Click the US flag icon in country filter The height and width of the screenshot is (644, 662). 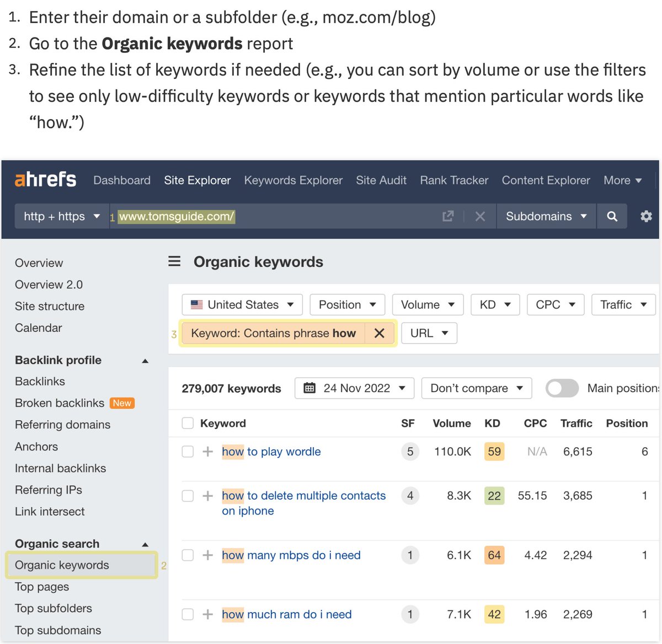click(196, 304)
